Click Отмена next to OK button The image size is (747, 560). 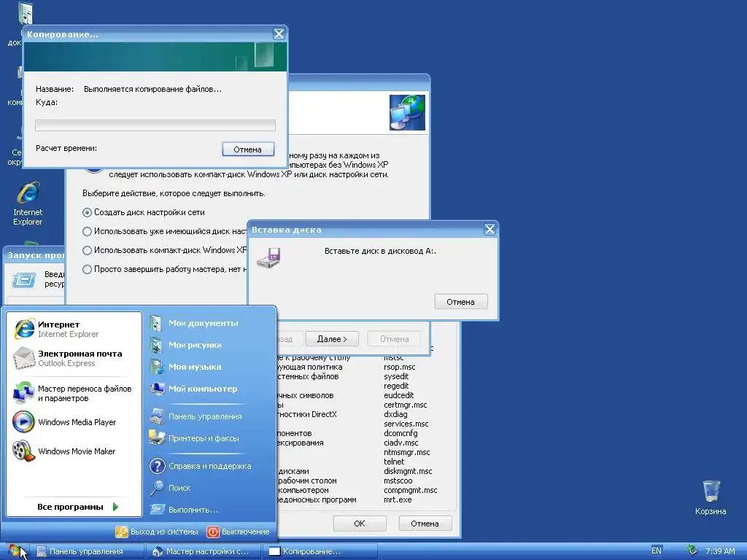click(425, 524)
